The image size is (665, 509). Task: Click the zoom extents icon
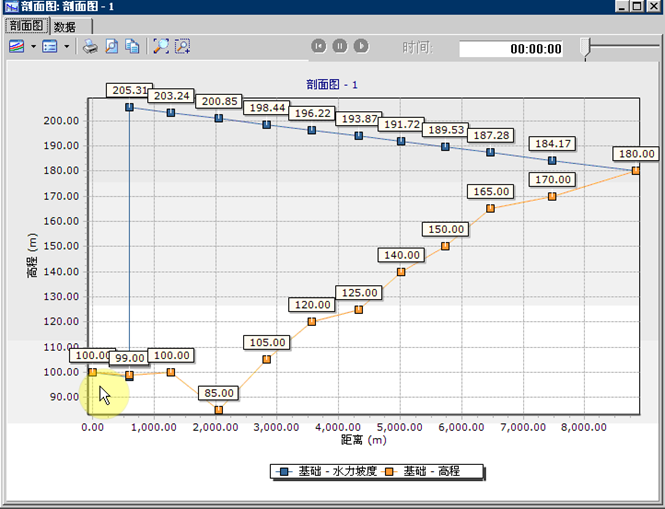pos(182,46)
